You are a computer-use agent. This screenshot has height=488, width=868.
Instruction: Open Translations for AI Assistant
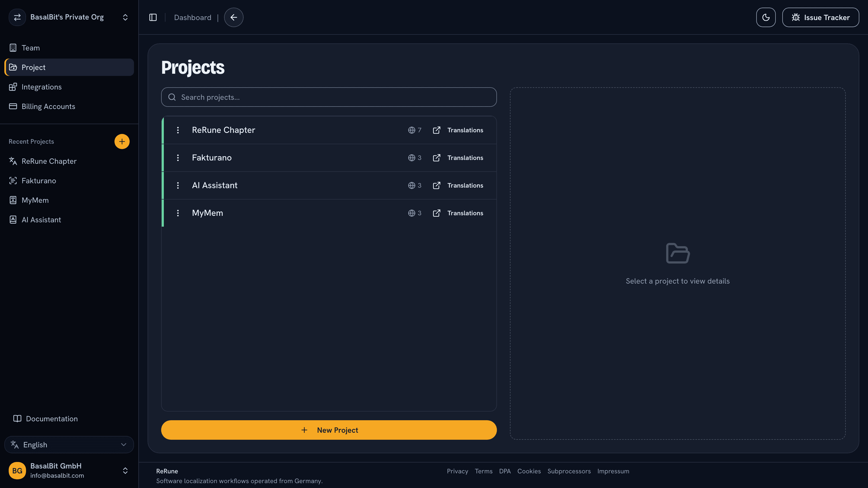click(458, 185)
